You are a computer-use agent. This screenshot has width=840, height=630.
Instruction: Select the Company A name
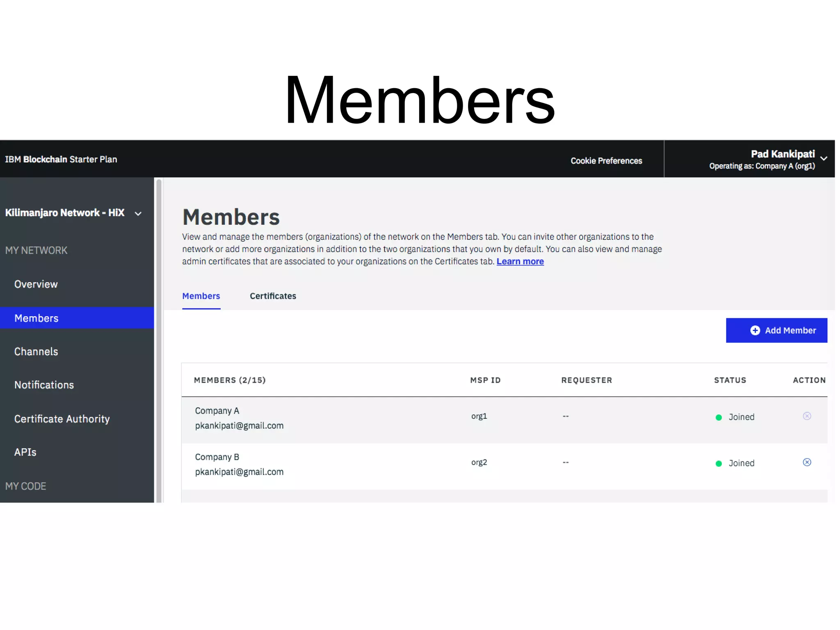pos(217,411)
